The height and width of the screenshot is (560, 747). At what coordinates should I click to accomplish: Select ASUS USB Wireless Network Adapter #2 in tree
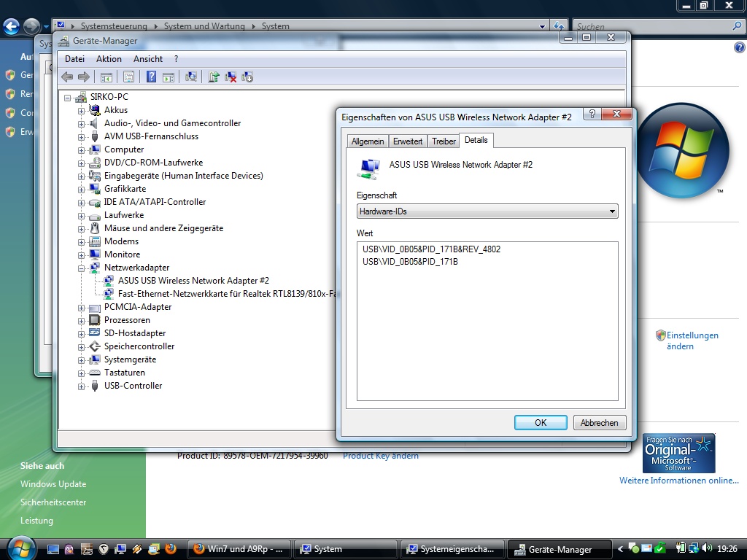(x=193, y=281)
